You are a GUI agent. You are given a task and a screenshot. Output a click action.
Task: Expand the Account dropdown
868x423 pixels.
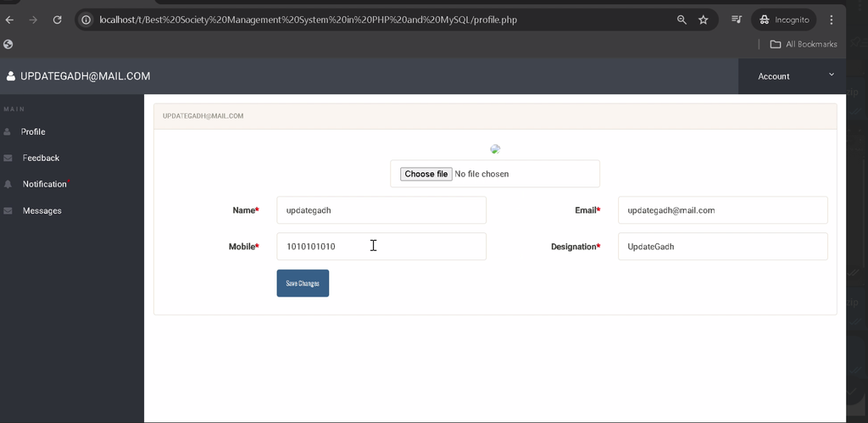tap(793, 76)
